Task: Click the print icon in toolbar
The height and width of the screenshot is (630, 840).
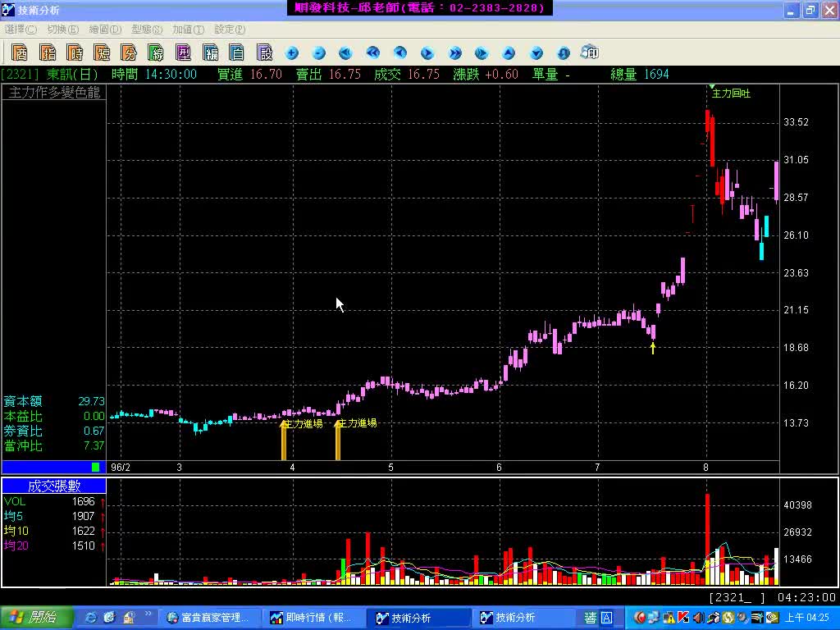Action: tap(589, 53)
